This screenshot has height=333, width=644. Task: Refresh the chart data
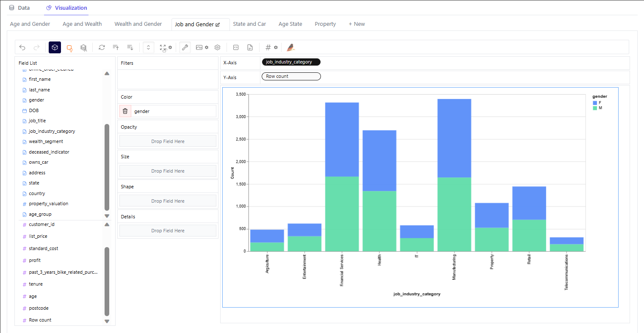pyautogui.click(x=102, y=47)
